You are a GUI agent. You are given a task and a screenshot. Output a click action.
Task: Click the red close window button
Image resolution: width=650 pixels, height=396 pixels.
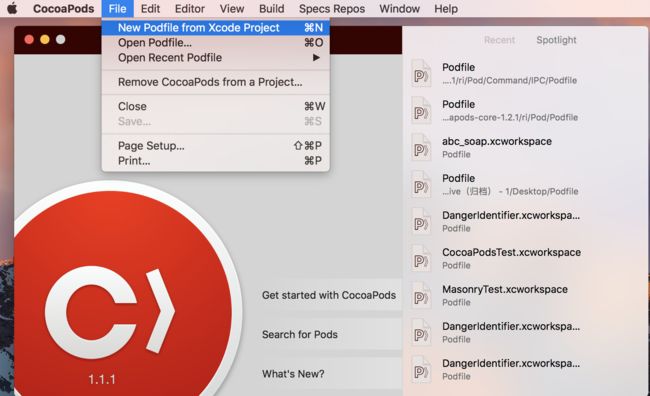click(x=29, y=39)
